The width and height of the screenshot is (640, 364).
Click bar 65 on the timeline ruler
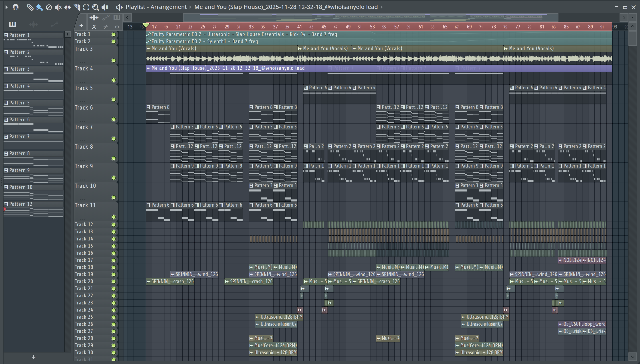(x=445, y=27)
